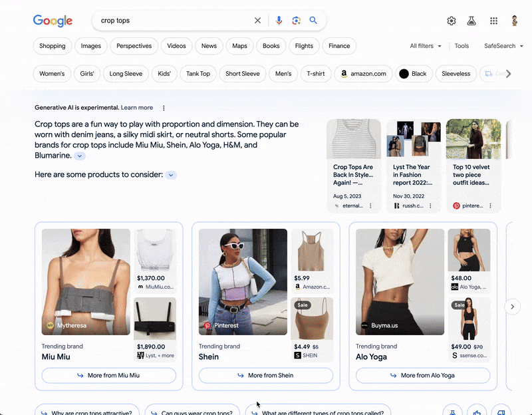The width and height of the screenshot is (532, 415).
Task: Open more options for pinterest source card
Action: click(x=490, y=206)
